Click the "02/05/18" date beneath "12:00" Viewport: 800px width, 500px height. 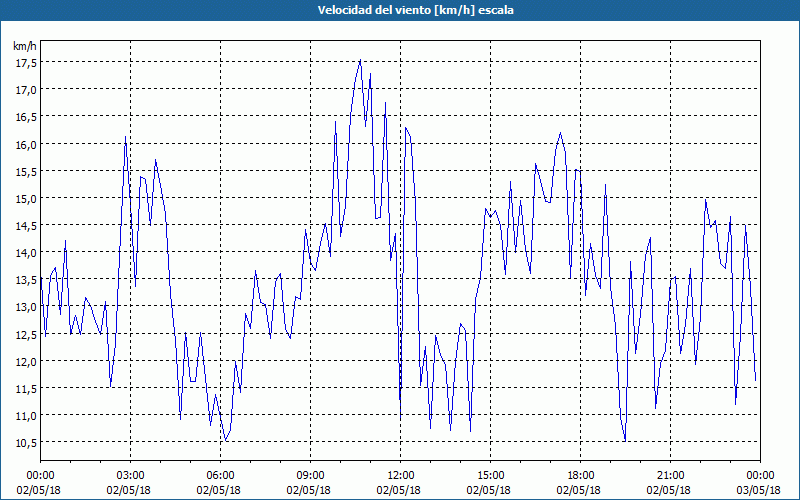click(398, 490)
